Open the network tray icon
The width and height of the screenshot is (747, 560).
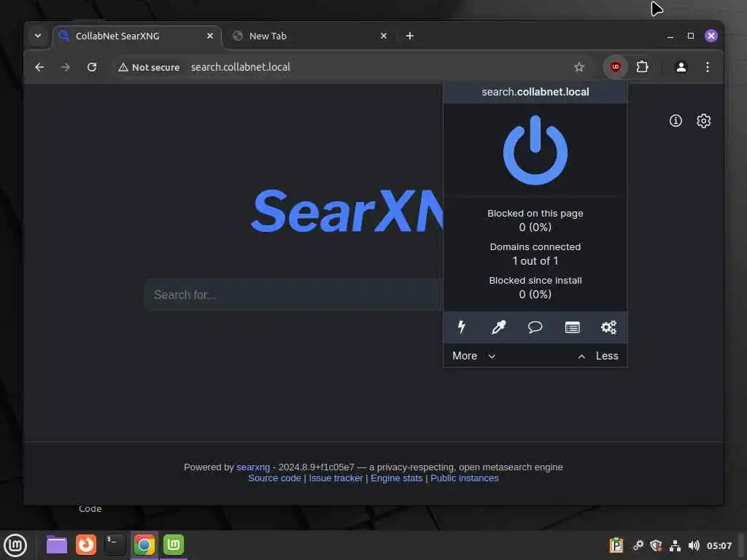675,545
